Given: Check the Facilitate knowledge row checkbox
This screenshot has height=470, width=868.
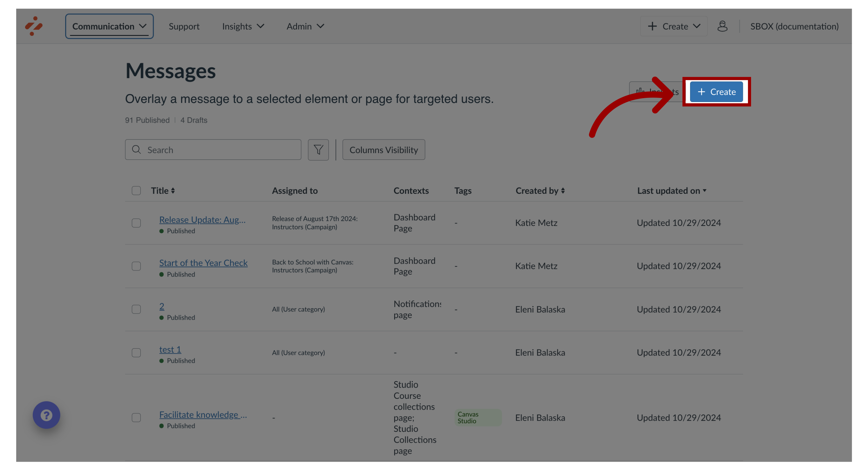Looking at the screenshot, I should pyautogui.click(x=136, y=418).
